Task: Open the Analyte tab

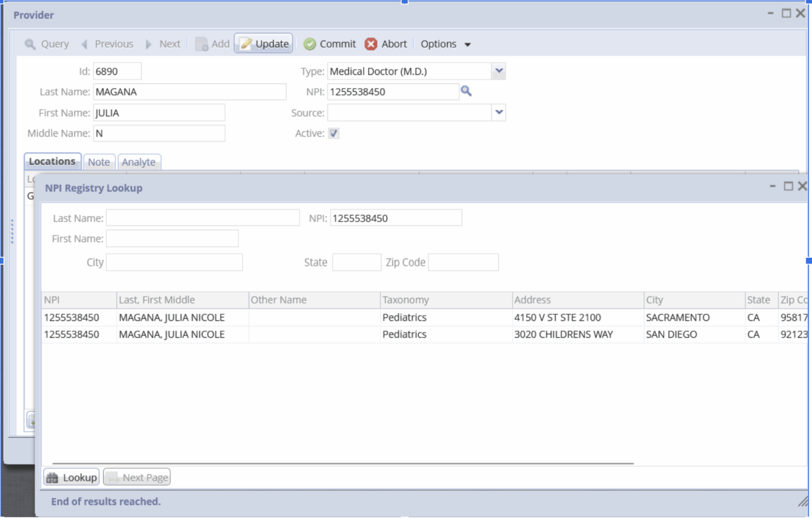Action: (139, 162)
